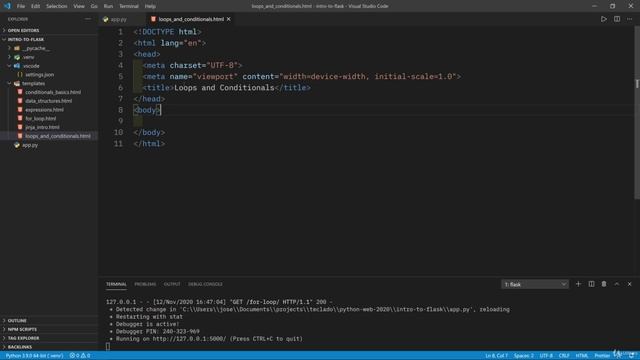The width and height of the screenshot is (640, 360).
Task: Open the View menu
Action: pyautogui.click(x=79, y=6)
